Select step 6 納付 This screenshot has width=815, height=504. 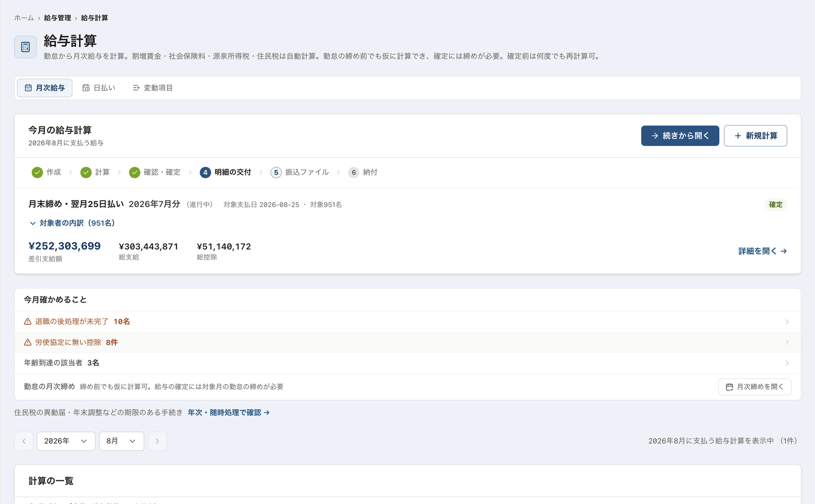pos(363,172)
